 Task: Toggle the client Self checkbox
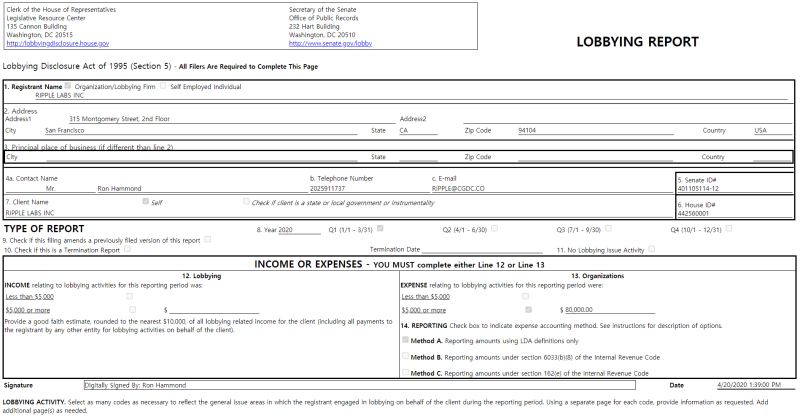click(x=145, y=202)
